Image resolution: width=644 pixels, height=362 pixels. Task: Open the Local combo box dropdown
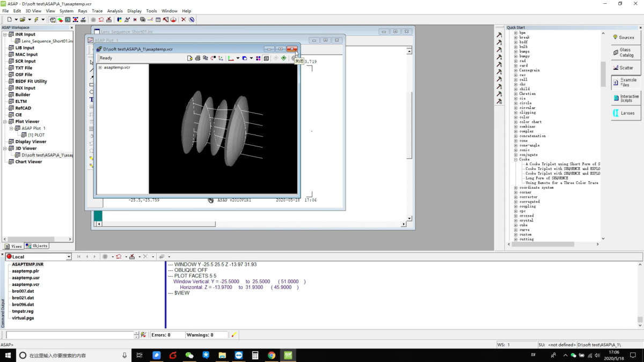69,257
